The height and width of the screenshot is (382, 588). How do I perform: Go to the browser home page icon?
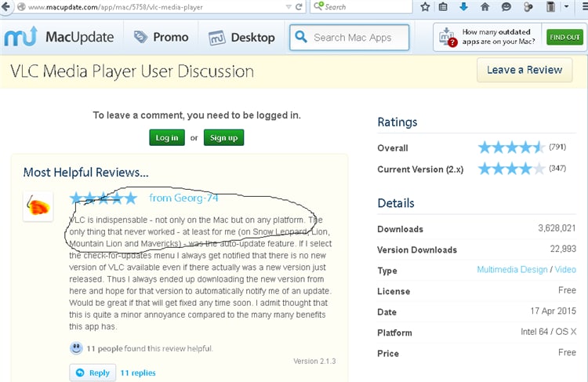tap(485, 6)
